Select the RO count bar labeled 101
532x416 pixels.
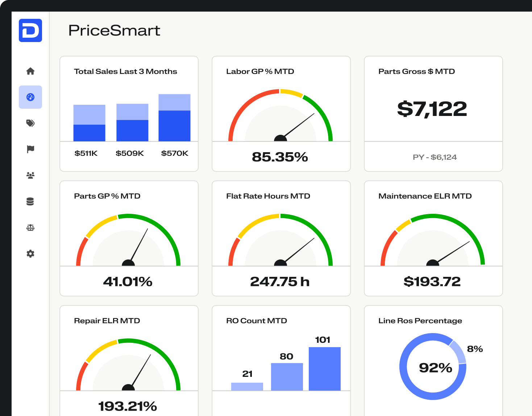325,369
